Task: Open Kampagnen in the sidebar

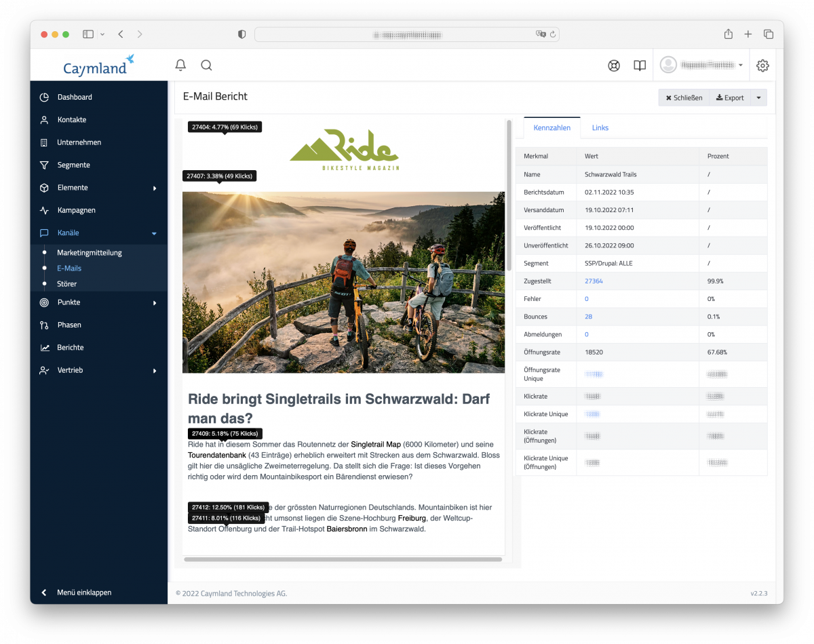Action: (76, 210)
